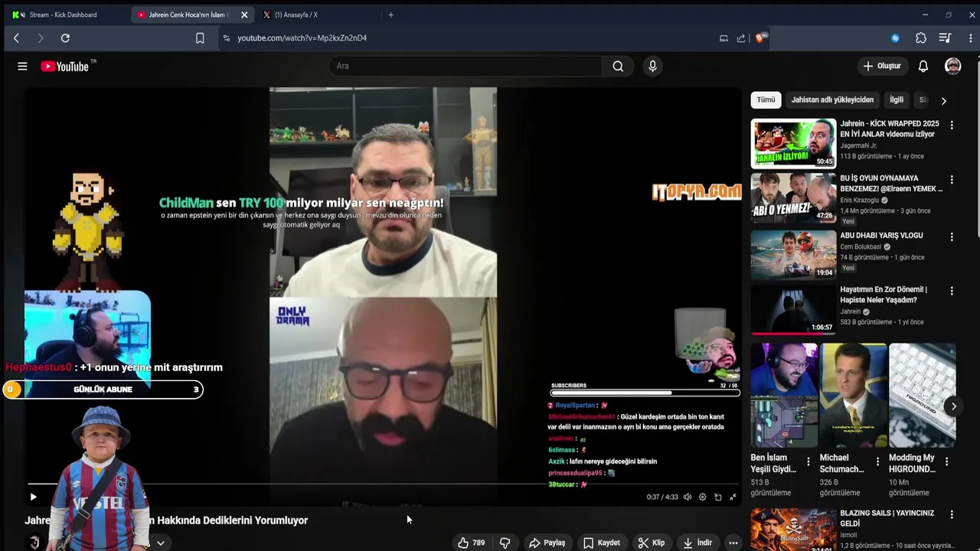Open Enis Kirazoglu channel name

tap(860, 201)
